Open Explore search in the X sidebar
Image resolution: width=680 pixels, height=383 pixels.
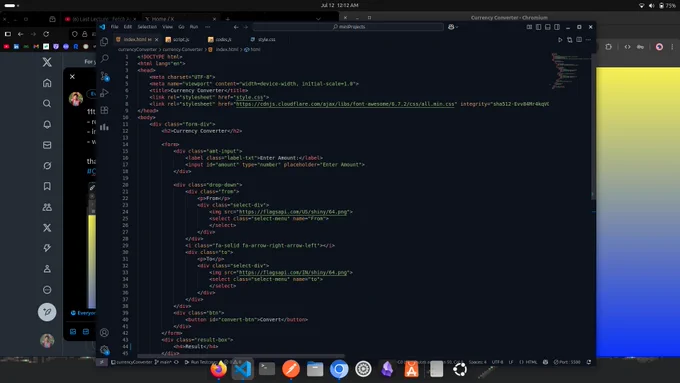pyautogui.click(x=47, y=103)
